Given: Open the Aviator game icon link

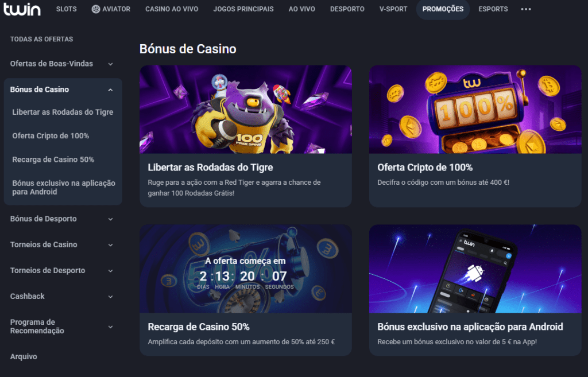Looking at the screenshot, I should click(x=96, y=9).
